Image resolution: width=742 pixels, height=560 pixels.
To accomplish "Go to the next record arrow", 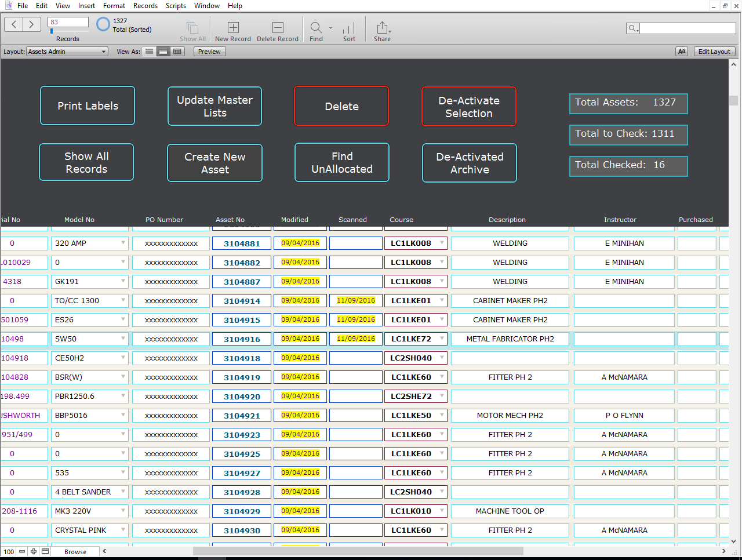I will click(x=32, y=24).
